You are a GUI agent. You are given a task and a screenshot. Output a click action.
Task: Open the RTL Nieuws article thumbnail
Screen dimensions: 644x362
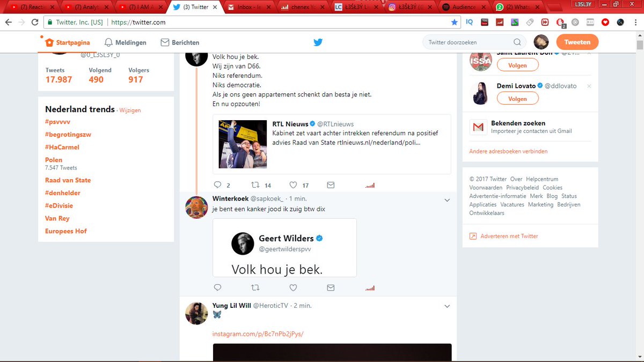[243, 144]
